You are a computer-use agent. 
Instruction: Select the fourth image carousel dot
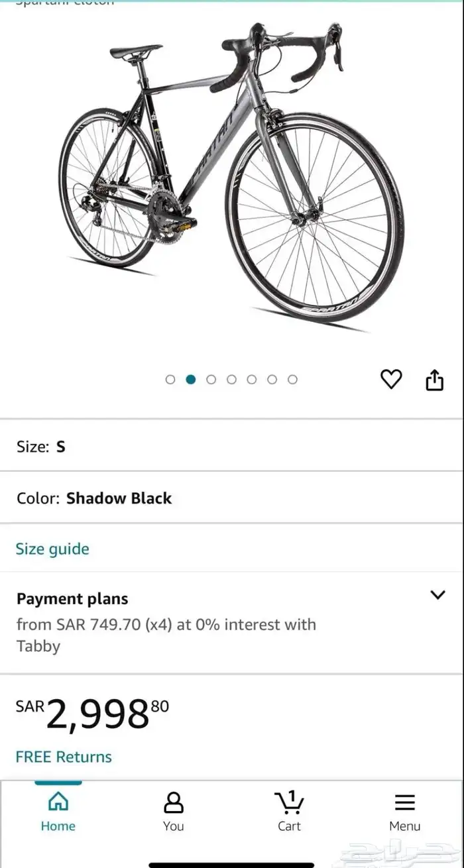[231, 380]
